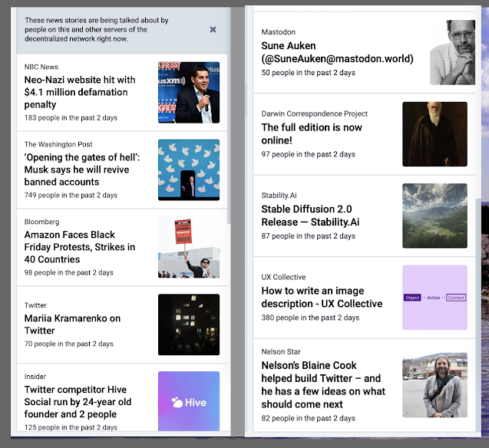Click the right panel vertical scrollbar

coord(477,315)
